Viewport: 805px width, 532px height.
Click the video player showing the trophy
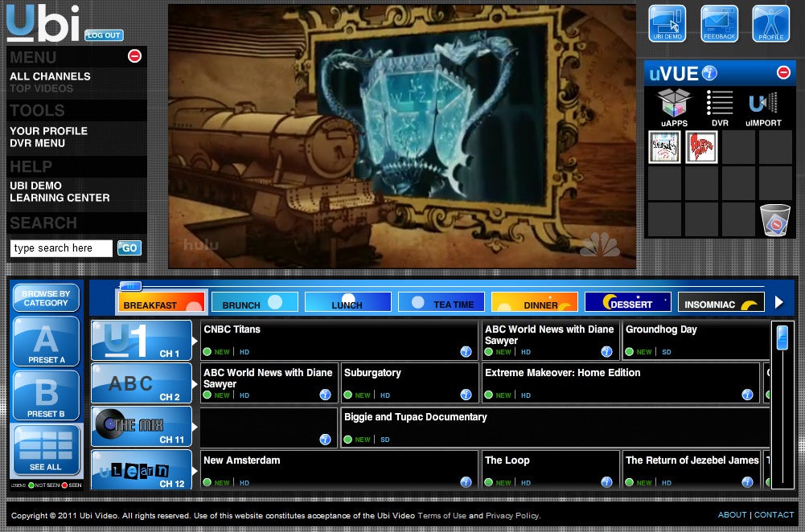(x=402, y=137)
